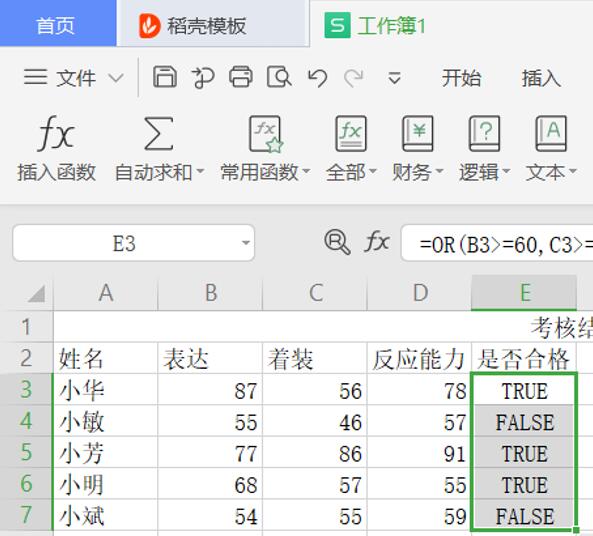Click the Save icon in quick toolbar
The width and height of the screenshot is (593, 536).
(x=165, y=77)
